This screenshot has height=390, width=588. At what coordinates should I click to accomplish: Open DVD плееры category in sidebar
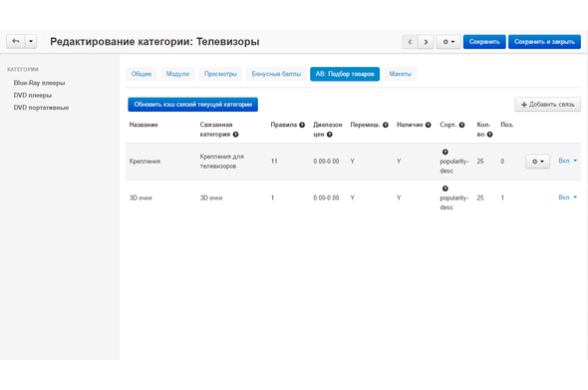33,96
